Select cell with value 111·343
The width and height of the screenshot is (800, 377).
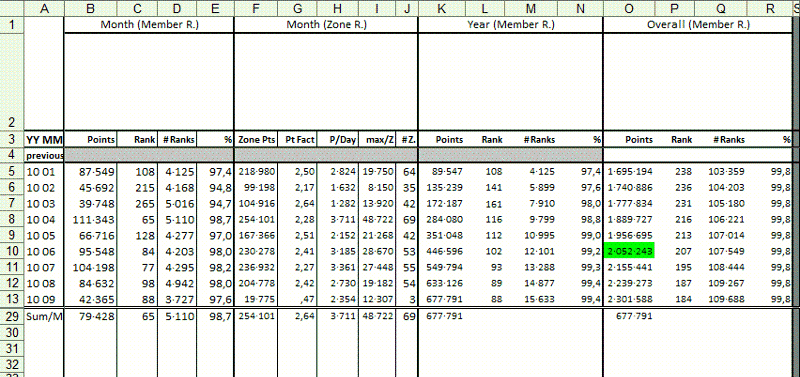[x=90, y=219]
